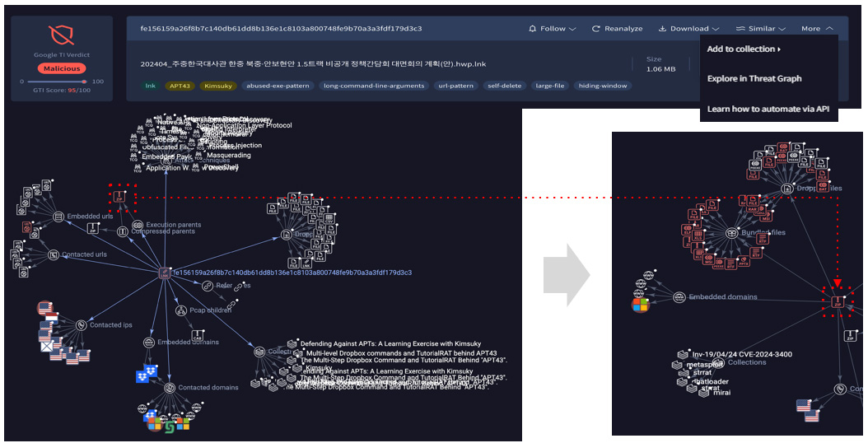
Task: Click the file hash in the header
Action: [x=281, y=28]
